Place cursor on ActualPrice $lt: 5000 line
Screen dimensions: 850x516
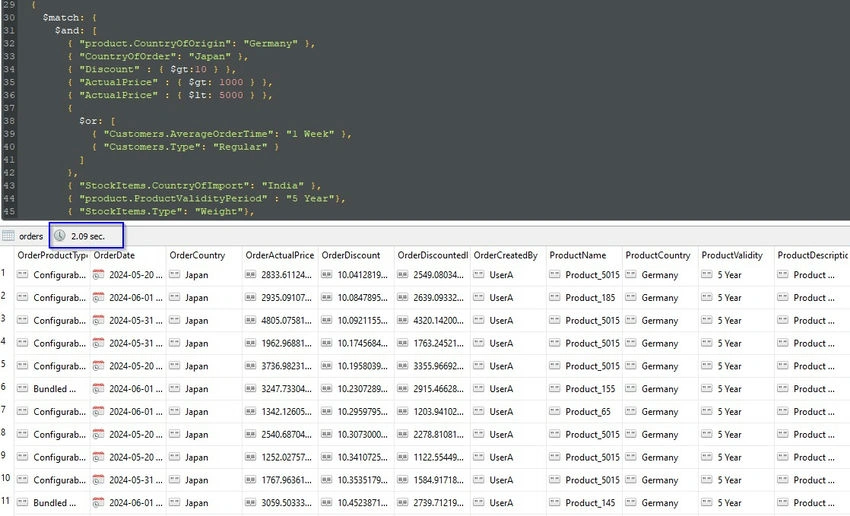pos(170,95)
